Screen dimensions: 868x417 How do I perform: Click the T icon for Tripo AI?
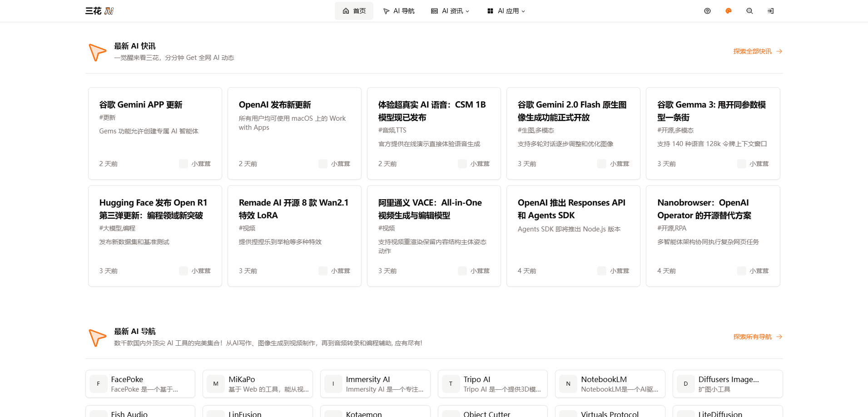tap(451, 384)
